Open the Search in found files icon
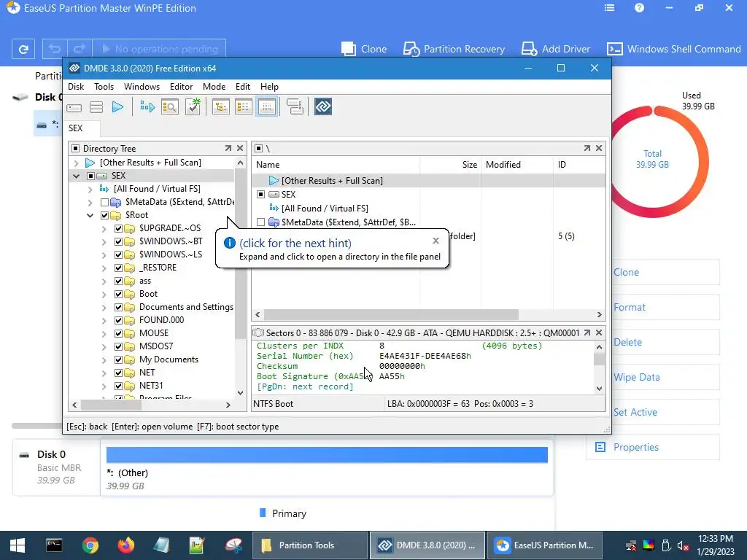The image size is (747, 560). pyautogui.click(x=169, y=107)
